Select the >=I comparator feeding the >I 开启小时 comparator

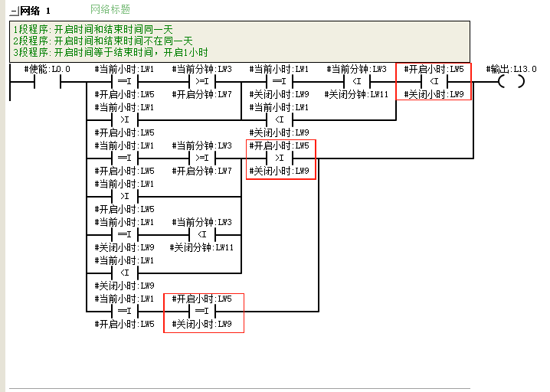[202, 158]
